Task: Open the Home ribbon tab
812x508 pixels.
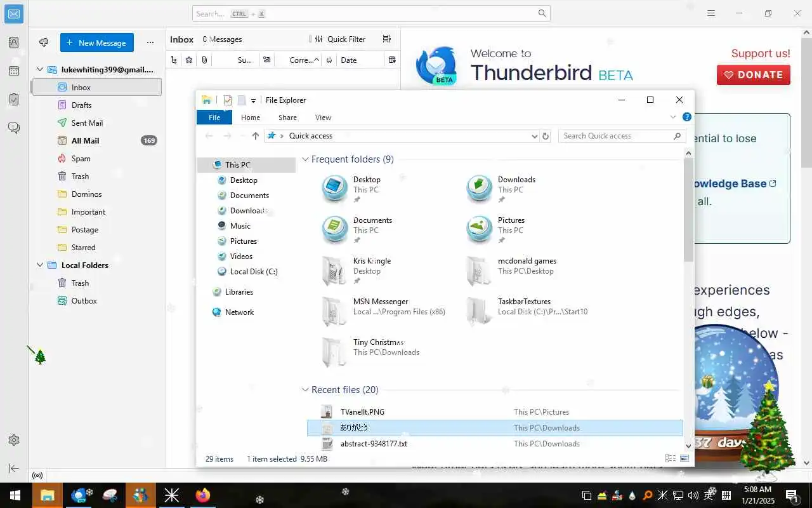Action: coord(251,117)
